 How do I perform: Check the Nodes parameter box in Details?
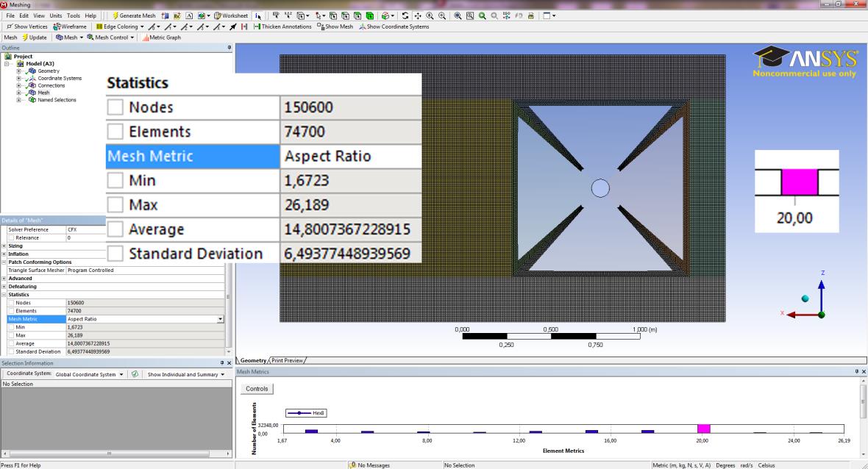11,303
